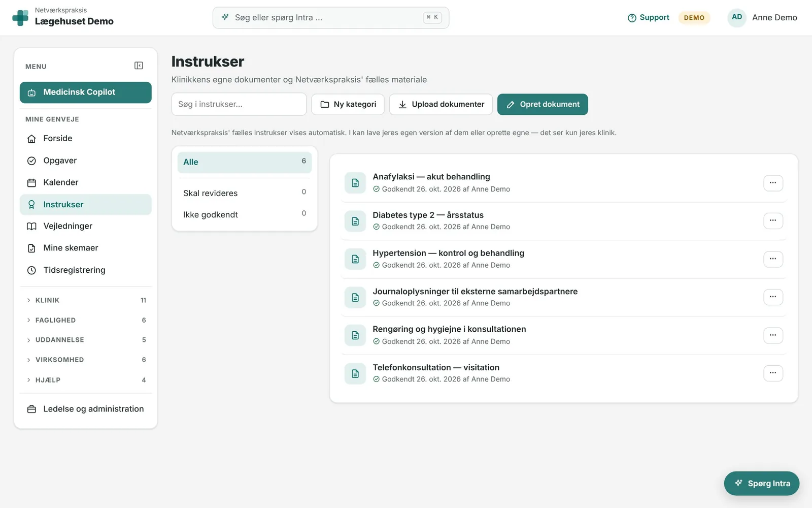Go to Kalender in the menu
This screenshot has height=508, width=812.
[86, 182]
